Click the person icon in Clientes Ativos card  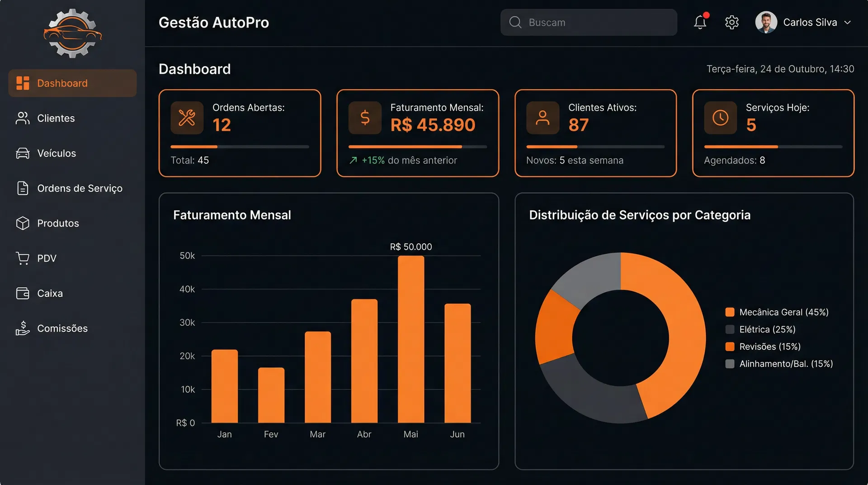(542, 118)
